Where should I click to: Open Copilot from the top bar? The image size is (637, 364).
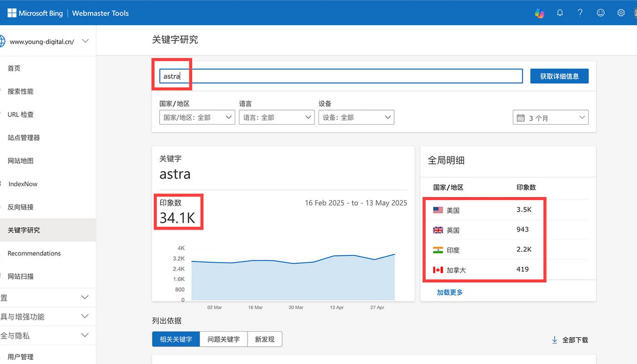pos(539,13)
